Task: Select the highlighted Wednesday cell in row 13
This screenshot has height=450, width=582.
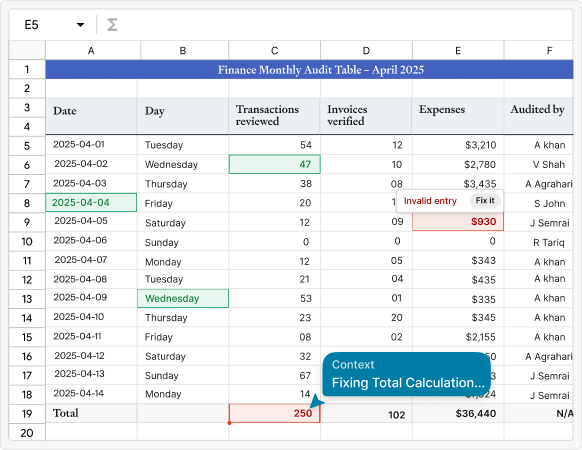Action: 183,299
